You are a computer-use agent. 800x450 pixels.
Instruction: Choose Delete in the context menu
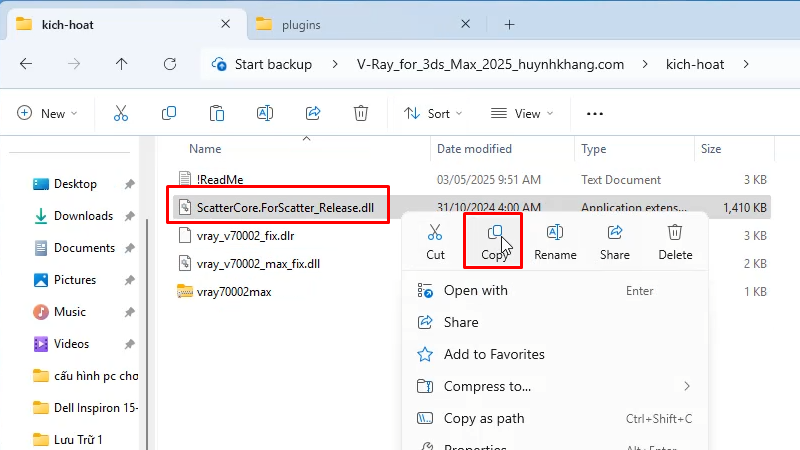pos(675,242)
